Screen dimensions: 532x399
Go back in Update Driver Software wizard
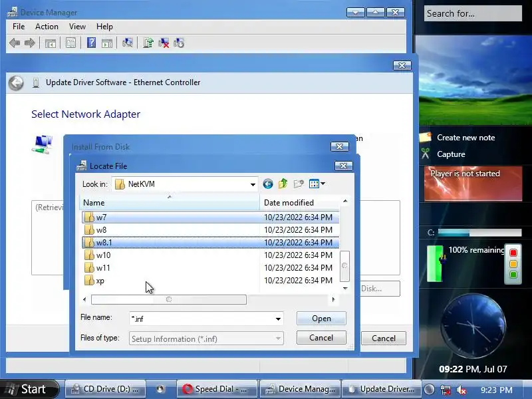(16, 82)
